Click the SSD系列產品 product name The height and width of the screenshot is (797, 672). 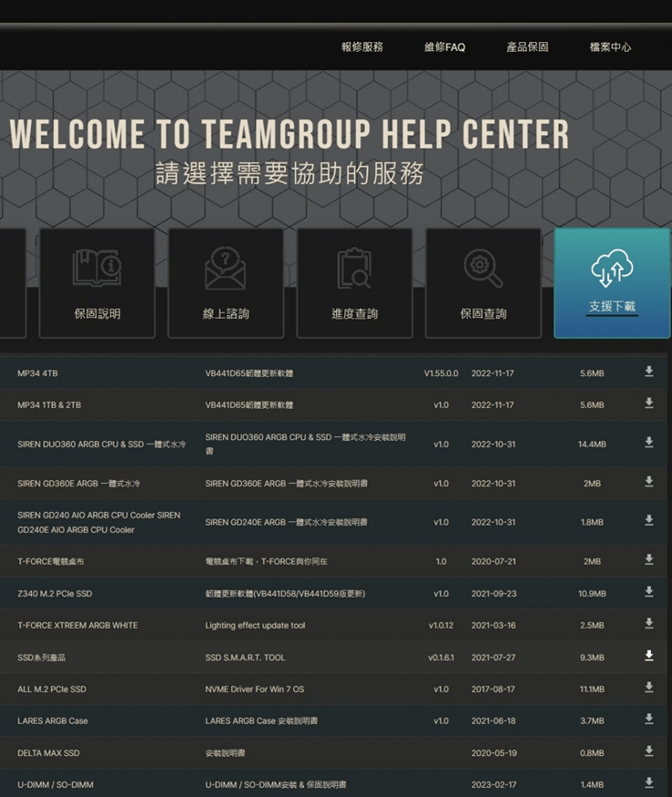point(41,658)
